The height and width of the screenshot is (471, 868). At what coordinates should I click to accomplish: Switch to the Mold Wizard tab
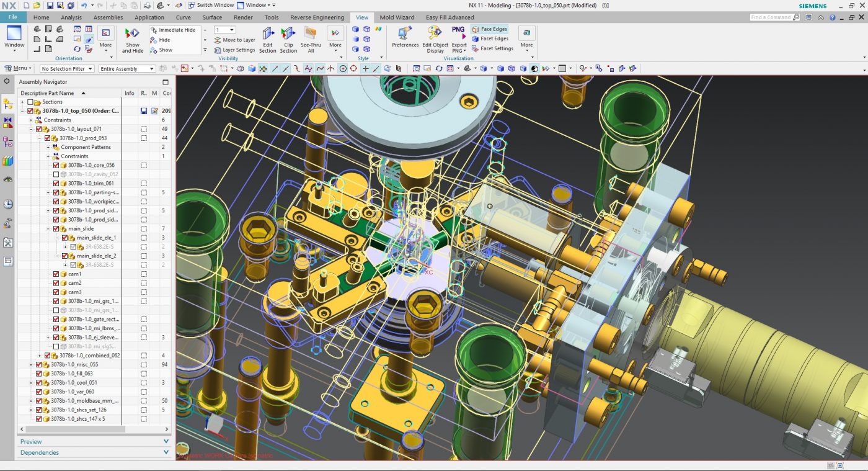pos(397,17)
